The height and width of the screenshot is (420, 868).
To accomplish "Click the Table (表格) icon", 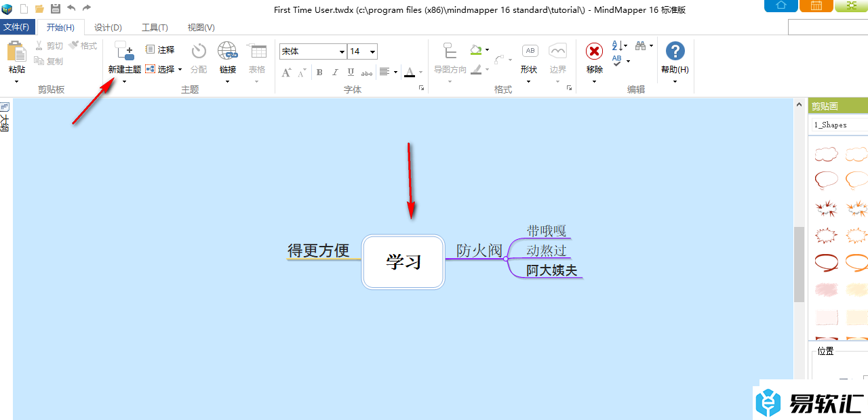I will [x=257, y=51].
